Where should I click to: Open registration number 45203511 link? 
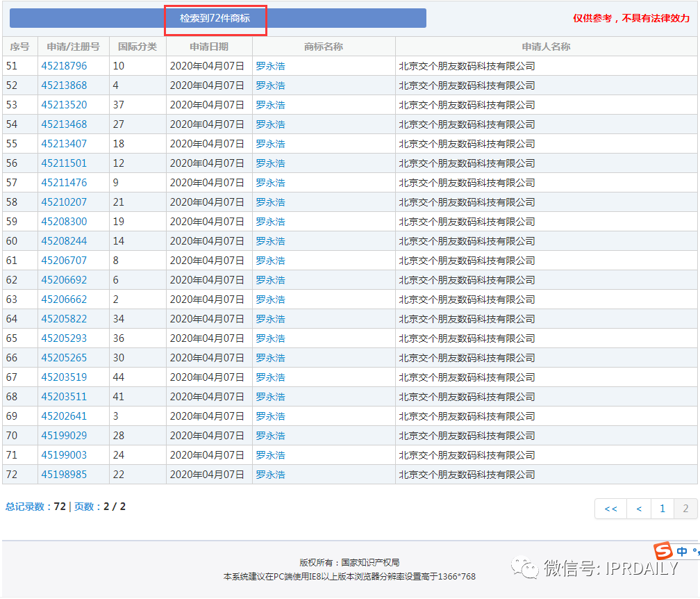click(64, 397)
